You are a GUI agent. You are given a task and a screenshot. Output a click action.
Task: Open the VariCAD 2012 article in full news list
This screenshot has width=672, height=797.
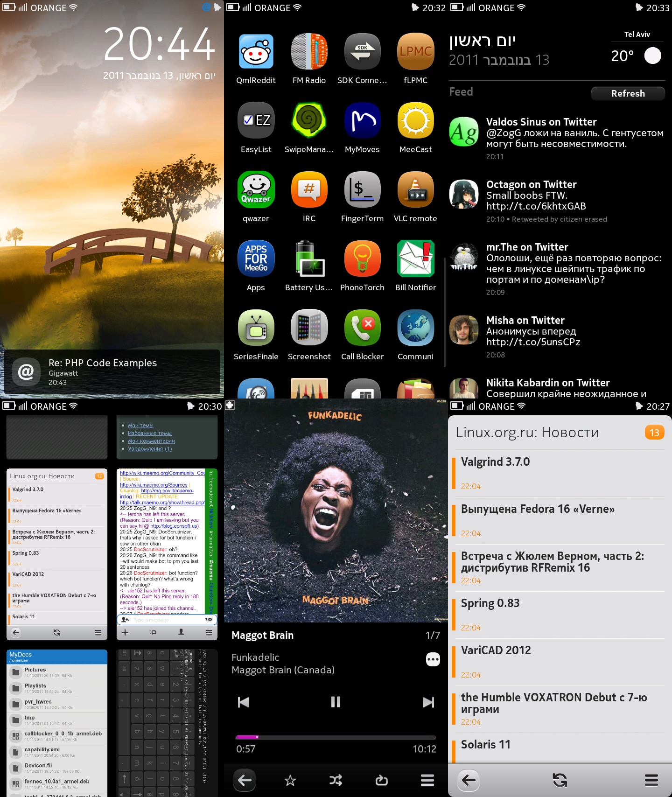click(559, 662)
